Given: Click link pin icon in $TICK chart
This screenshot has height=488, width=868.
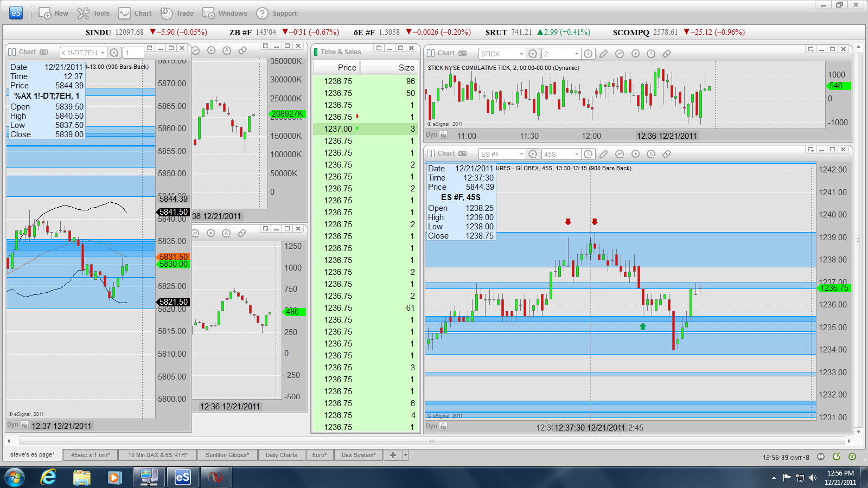Looking at the screenshot, I should click(x=667, y=54).
